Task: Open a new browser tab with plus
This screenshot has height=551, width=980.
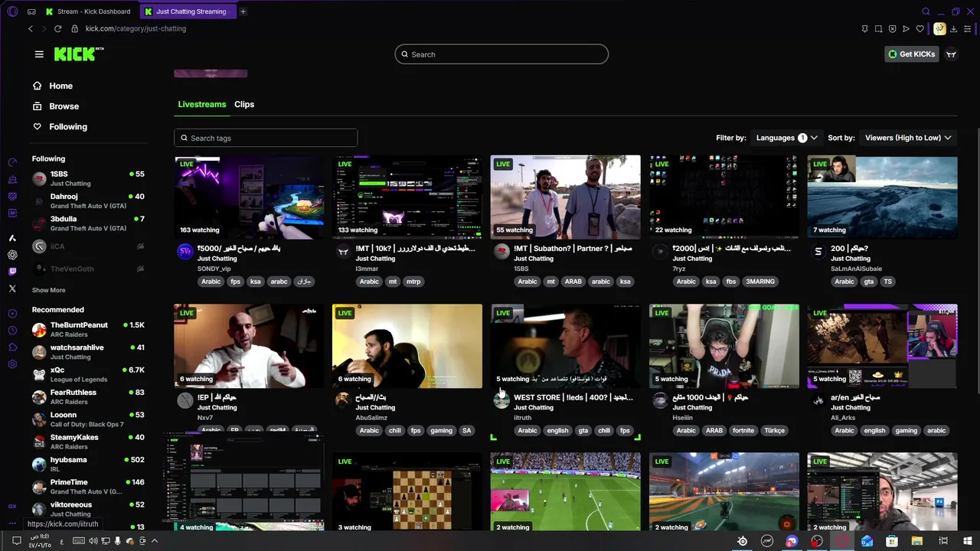Action: click(x=243, y=11)
